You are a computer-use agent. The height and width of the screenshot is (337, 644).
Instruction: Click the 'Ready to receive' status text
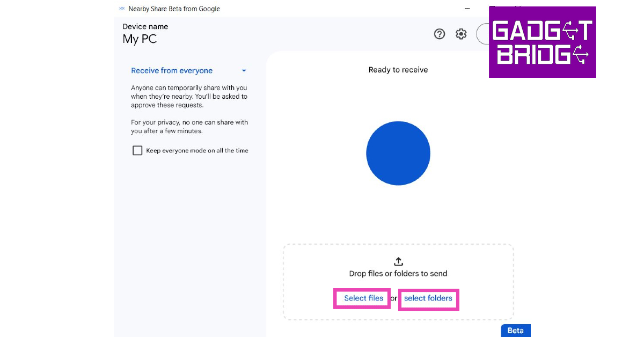pos(398,70)
